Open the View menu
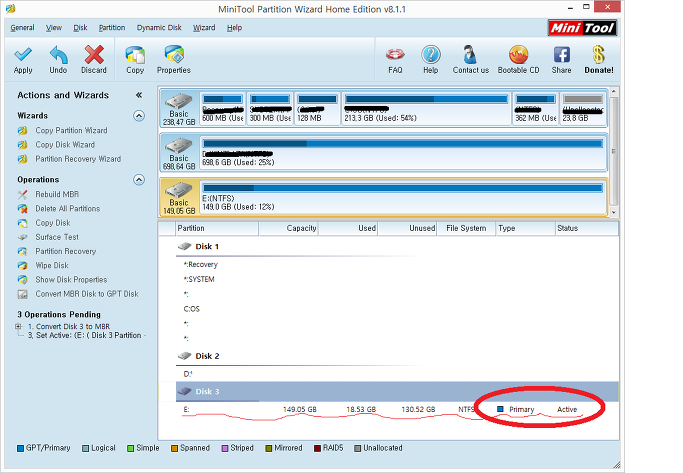The image size is (683, 473). (x=54, y=28)
